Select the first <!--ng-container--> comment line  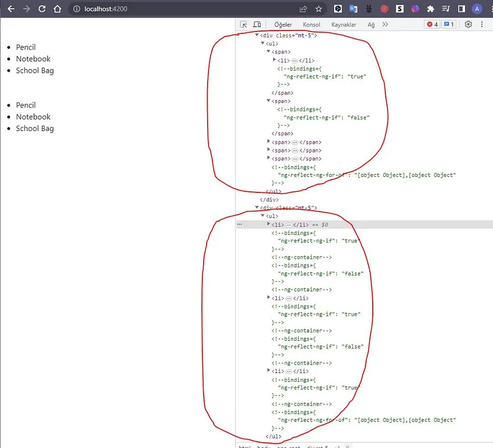click(x=301, y=257)
